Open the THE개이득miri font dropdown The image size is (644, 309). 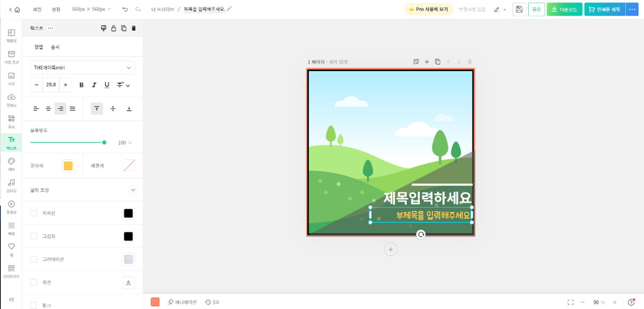pos(83,68)
